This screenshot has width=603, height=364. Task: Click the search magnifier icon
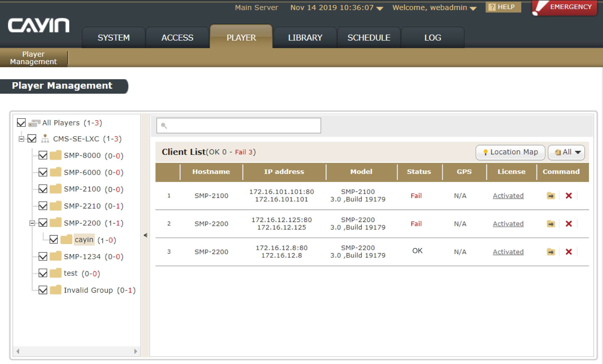164,126
